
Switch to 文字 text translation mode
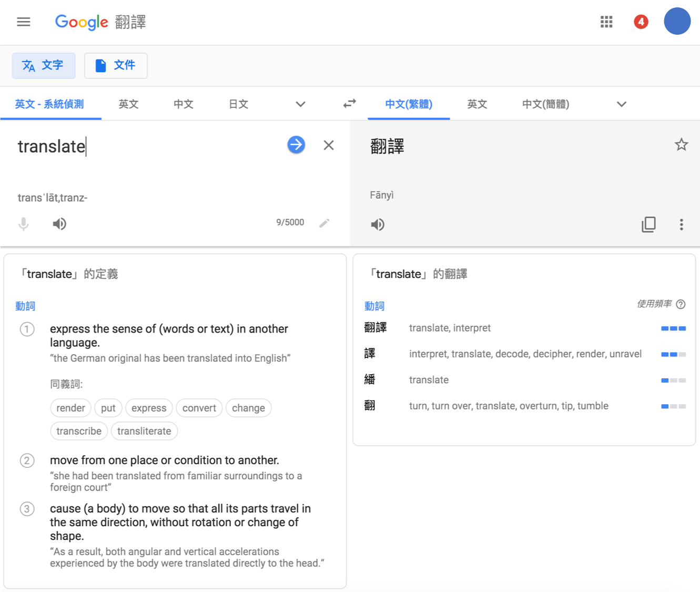(44, 65)
